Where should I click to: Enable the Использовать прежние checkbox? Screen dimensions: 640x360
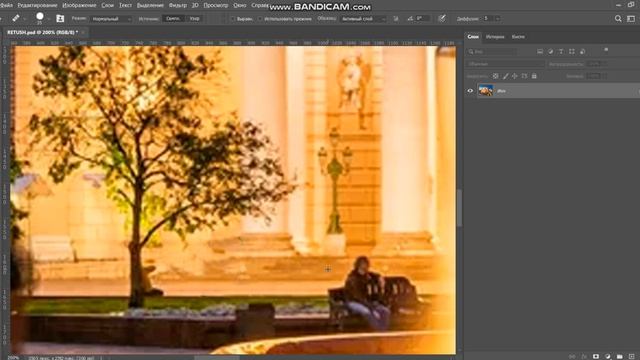260,19
